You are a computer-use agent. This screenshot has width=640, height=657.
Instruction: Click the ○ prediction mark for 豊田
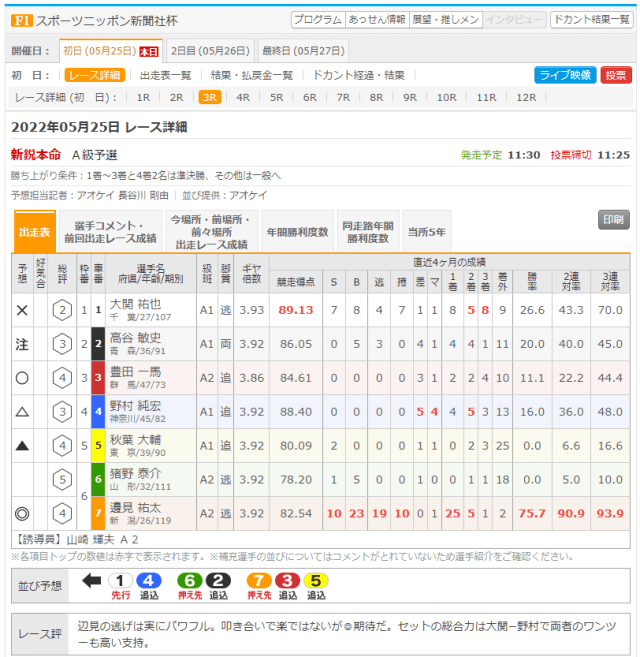[x=22, y=378]
